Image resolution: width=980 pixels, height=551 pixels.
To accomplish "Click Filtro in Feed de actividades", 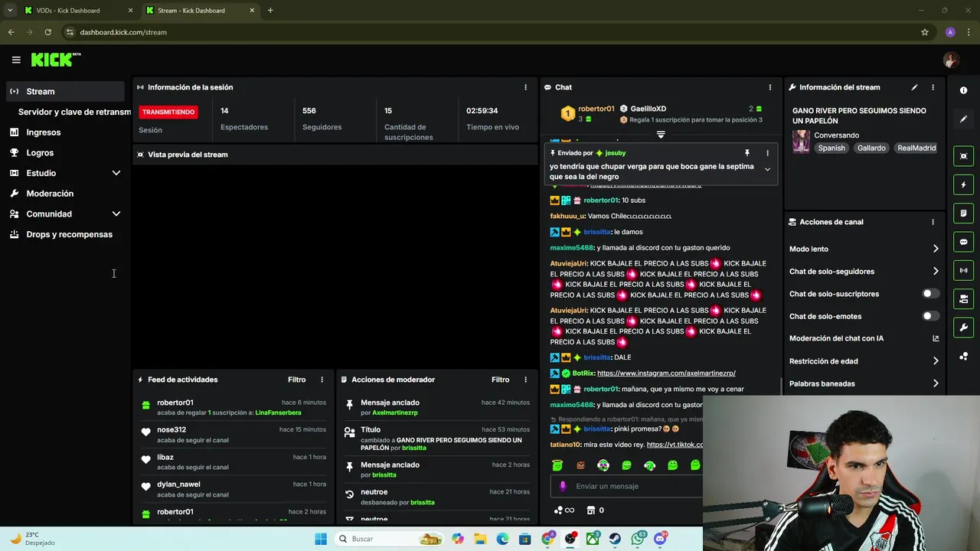I will click(297, 380).
